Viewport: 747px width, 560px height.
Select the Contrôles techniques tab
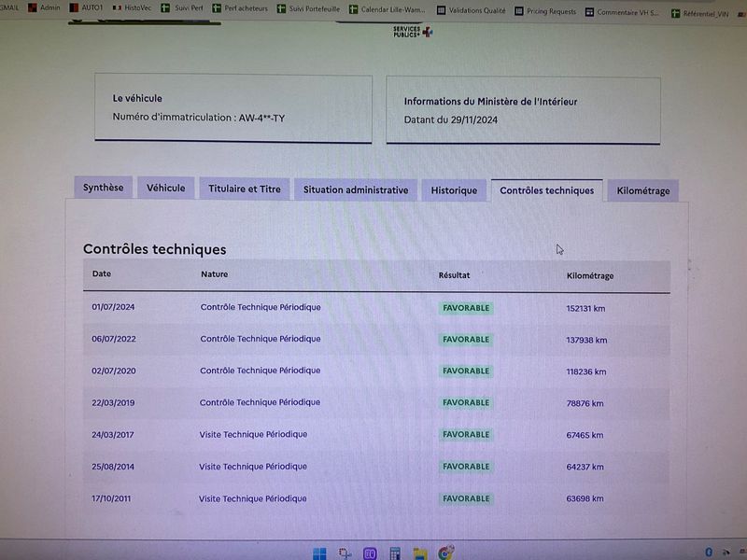546,190
